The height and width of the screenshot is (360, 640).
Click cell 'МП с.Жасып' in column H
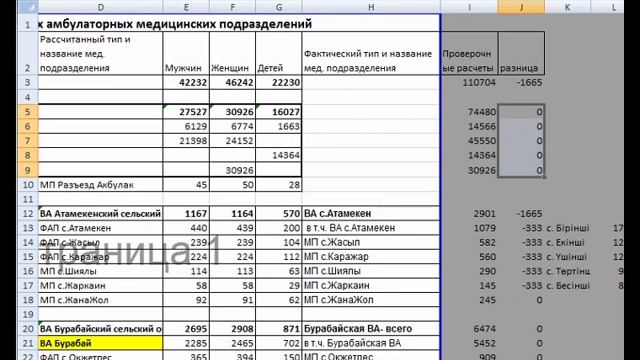tap(371, 242)
